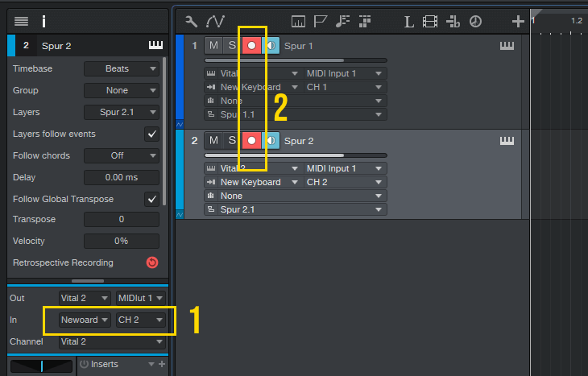Open the Out Vital 2 dropdown
This screenshot has width=588, height=376.
pos(85,298)
